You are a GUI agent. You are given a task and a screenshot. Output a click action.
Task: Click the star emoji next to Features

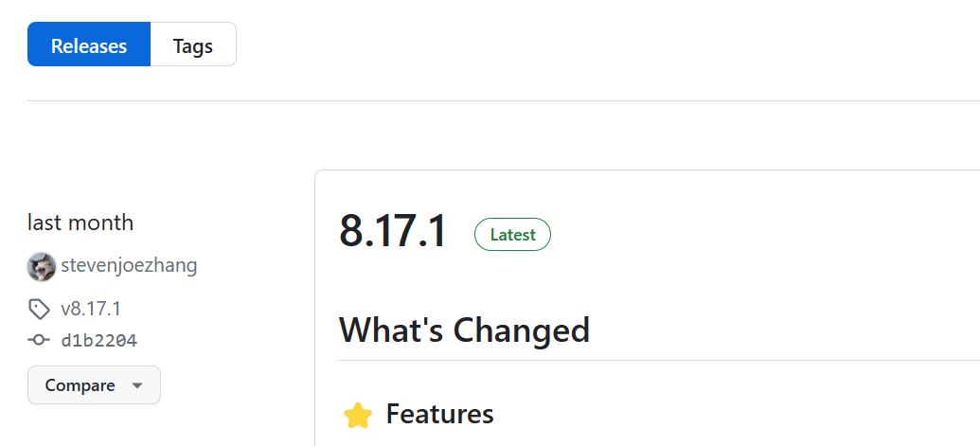pyautogui.click(x=358, y=415)
